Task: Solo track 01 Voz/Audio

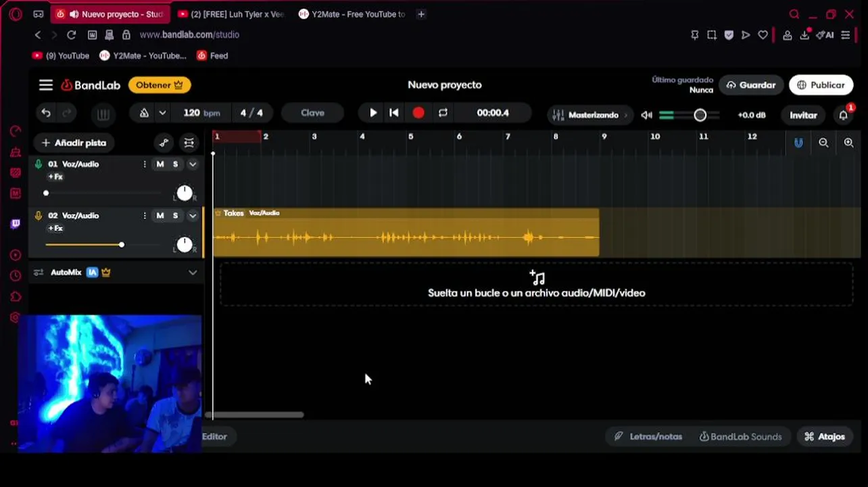Action: 176,164
